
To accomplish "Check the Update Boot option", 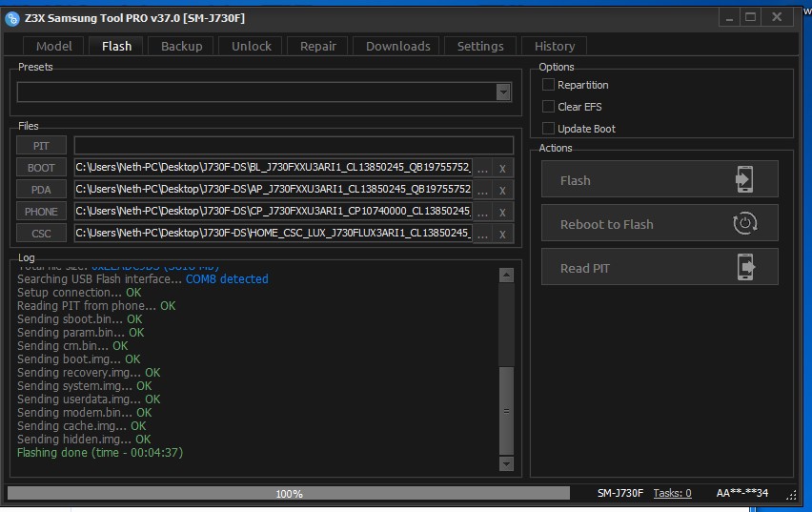I will point(548,128).
